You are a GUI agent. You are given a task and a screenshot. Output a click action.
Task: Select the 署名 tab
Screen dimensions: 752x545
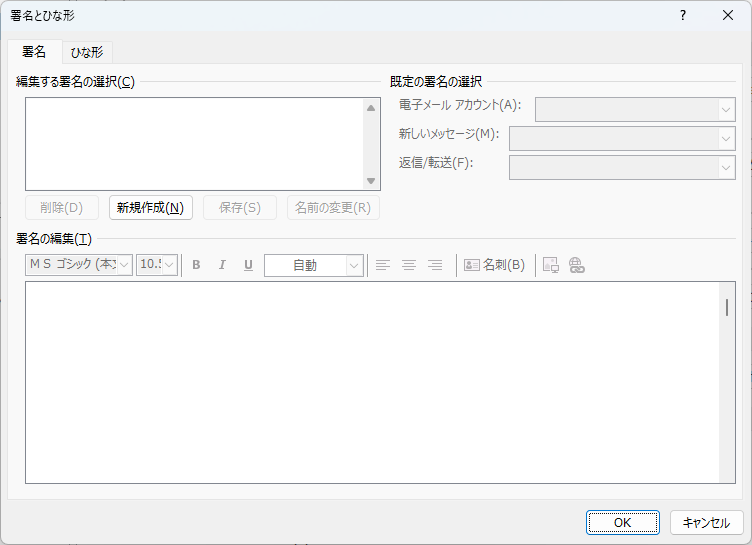34,52
